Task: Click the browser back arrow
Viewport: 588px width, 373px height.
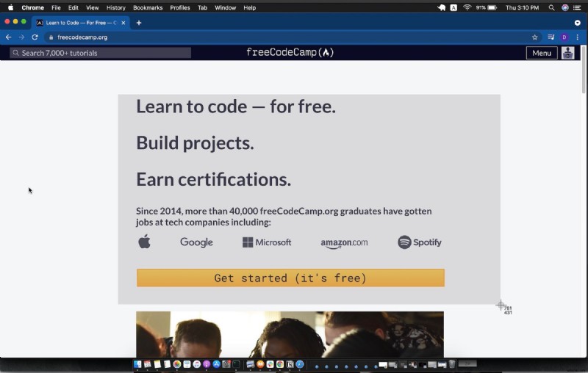Action: 8,37
